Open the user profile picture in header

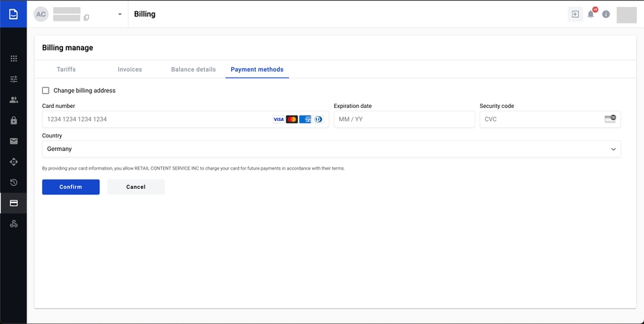(x=626, y=15)
